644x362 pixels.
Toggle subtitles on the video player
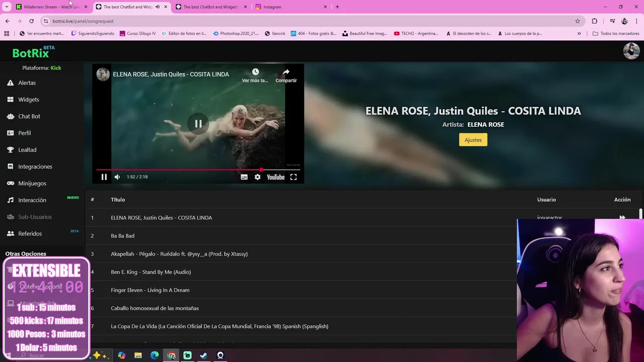[244, 177]
